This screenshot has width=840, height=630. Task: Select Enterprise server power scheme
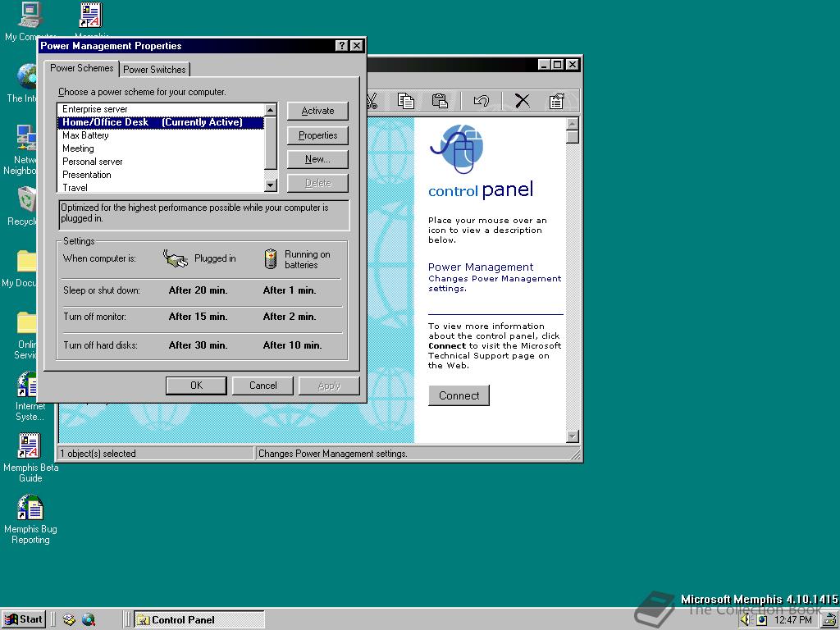coord(161,109)
